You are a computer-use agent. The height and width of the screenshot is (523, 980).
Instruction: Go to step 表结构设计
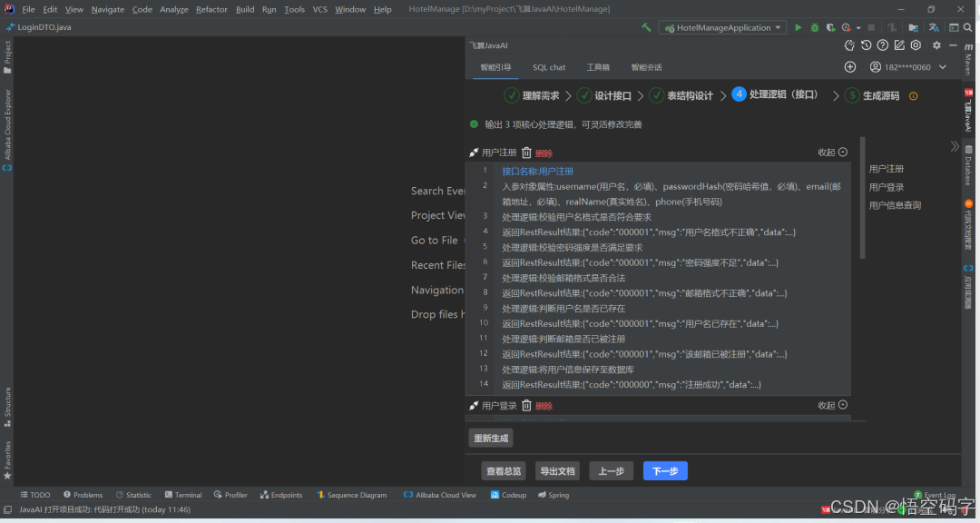point(681,95)
